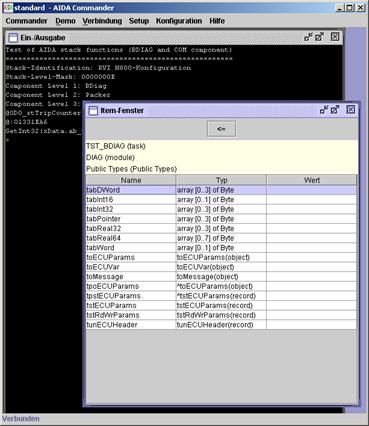Maximize the AIDA Commander main window

pos(350,8)
